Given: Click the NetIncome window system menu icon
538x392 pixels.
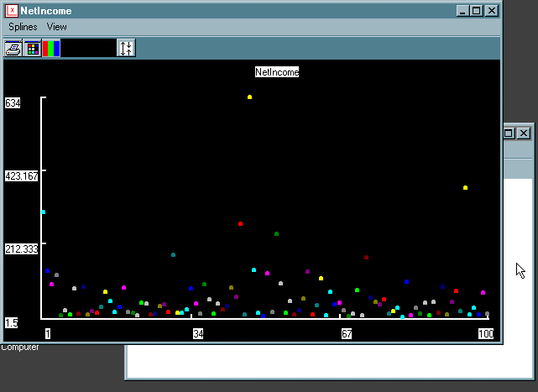Looking at the screenshot, I should pos(12,11).
